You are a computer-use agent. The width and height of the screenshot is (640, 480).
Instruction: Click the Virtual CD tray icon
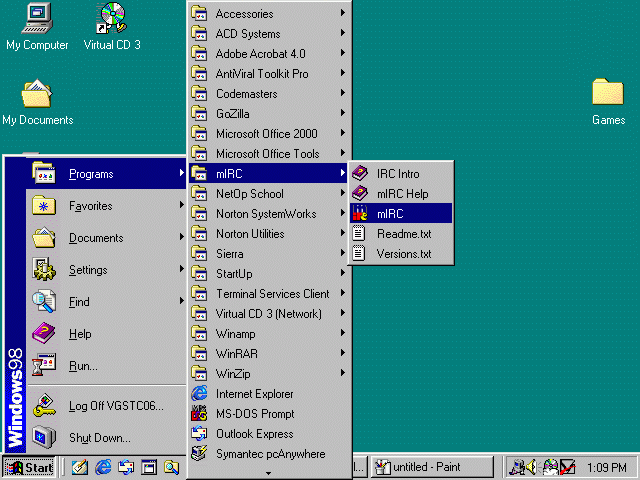551,467
